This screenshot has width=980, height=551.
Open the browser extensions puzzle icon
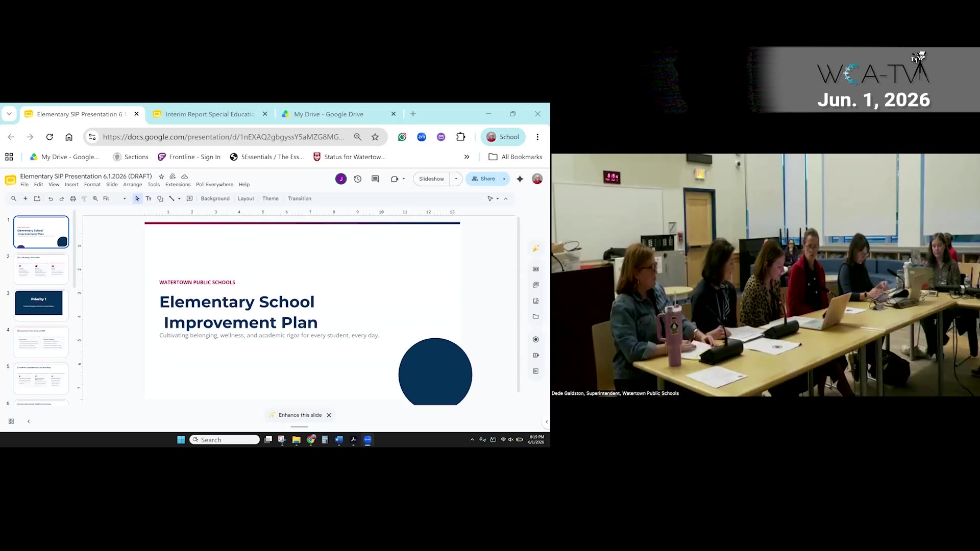[460, 137]
